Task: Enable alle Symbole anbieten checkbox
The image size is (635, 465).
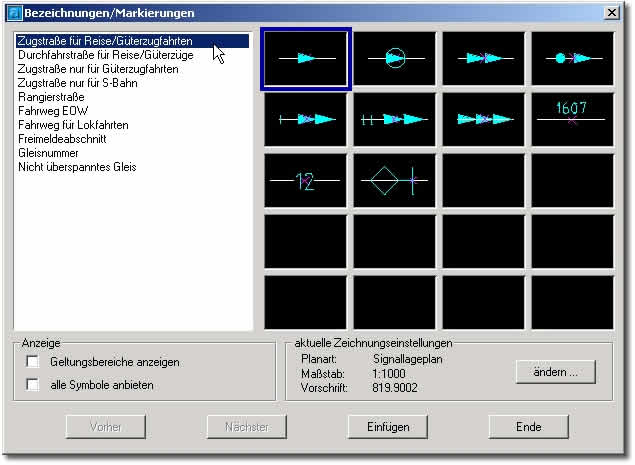Action: 33,384
